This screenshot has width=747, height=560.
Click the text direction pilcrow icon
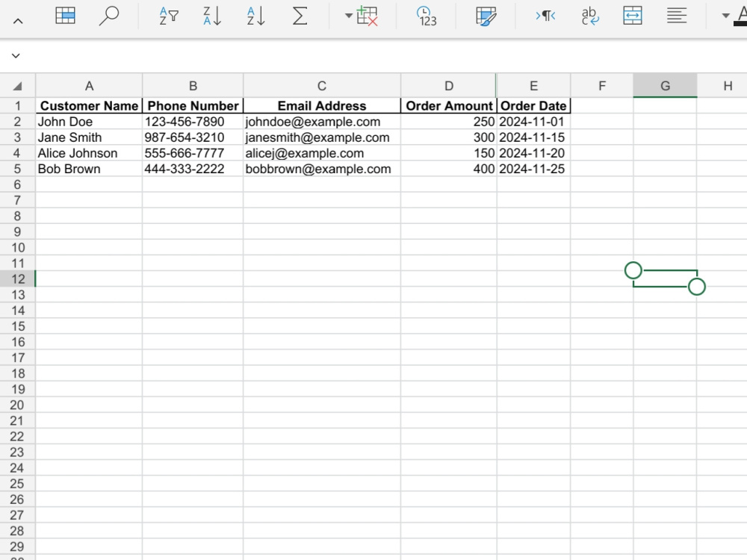pyautogui.click(x=545, y=16)
